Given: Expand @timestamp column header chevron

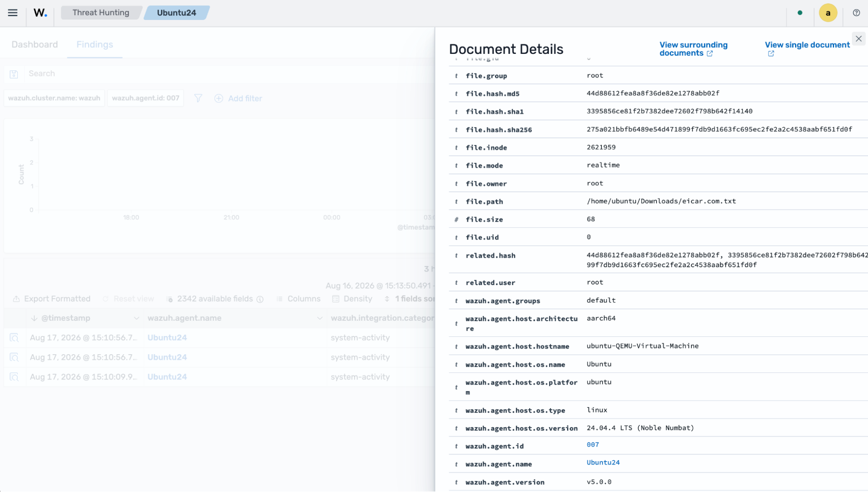Looking at the screenshot, I should 136,318.
